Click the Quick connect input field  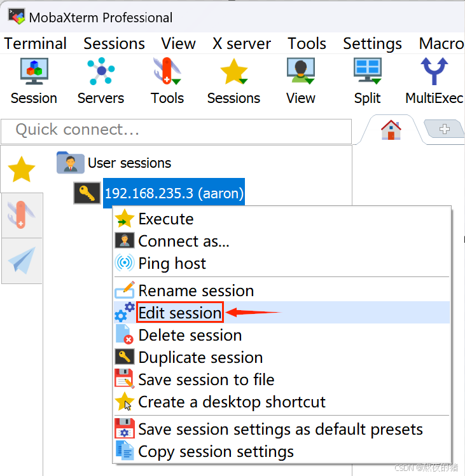pyautogui.click(x=176, y=132)
